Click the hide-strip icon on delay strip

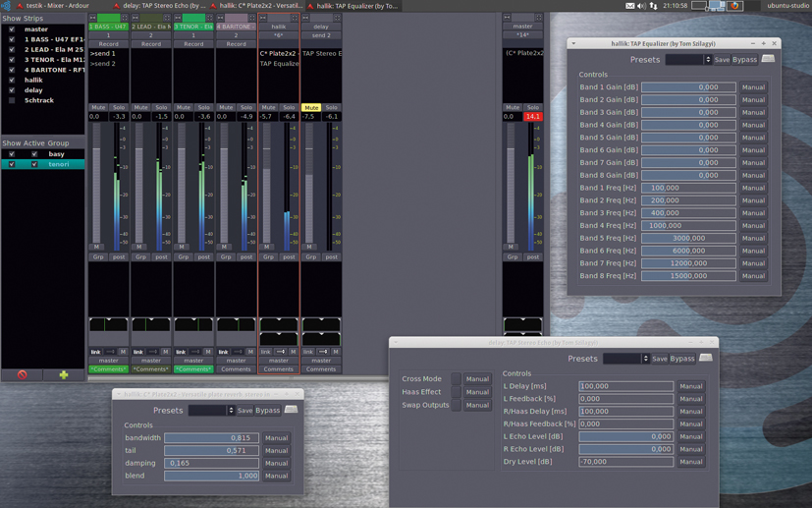coord(337,18)
